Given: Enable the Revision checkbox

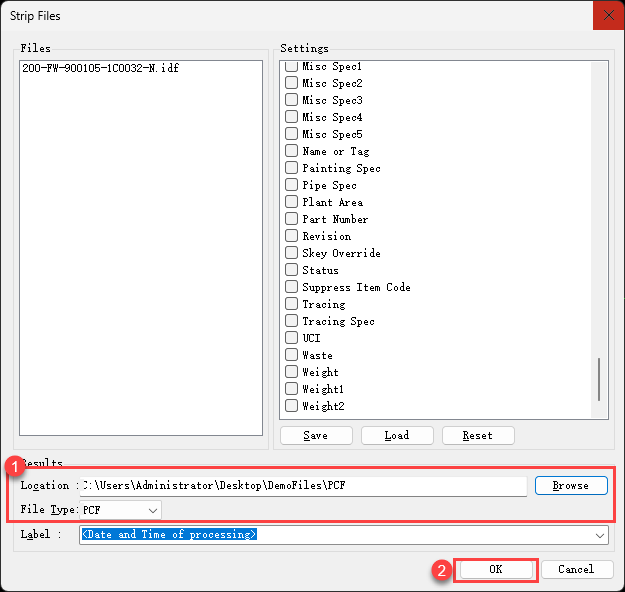Looking at the screenshot, I should pos(292,236).
